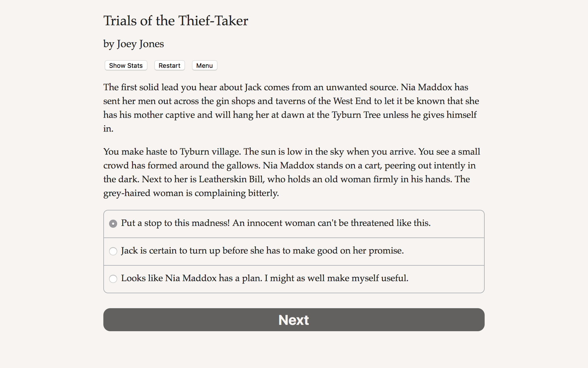Image resolution: width=588 pixels, height=368 pixels.
Task: Click Menu near the top toolbar
Action: coord(205,65)
